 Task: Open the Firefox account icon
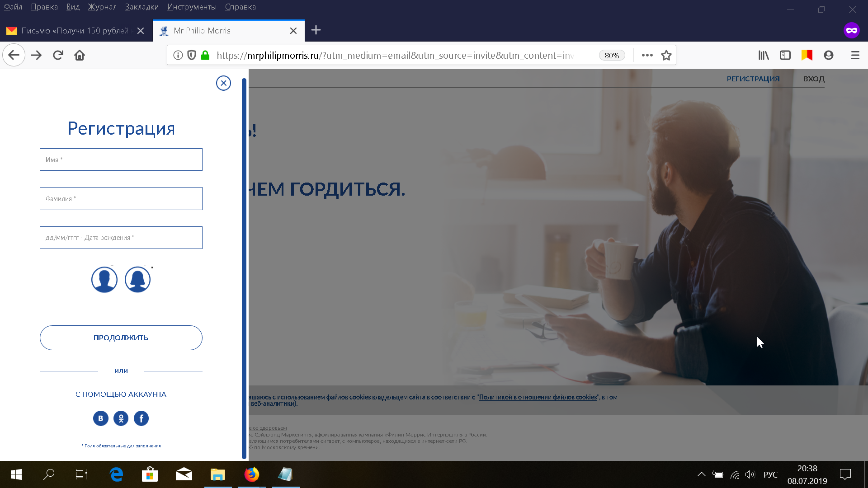pos(829,55)
